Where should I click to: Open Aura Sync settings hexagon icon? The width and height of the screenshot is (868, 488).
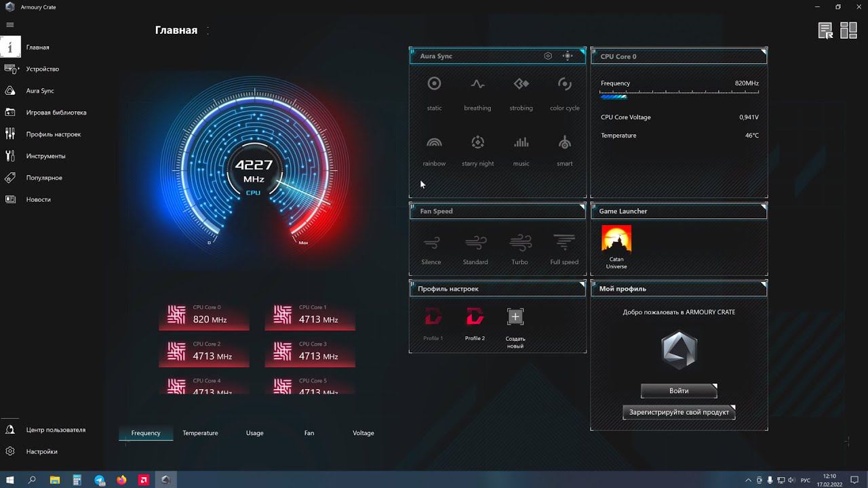tap(548, 56)
